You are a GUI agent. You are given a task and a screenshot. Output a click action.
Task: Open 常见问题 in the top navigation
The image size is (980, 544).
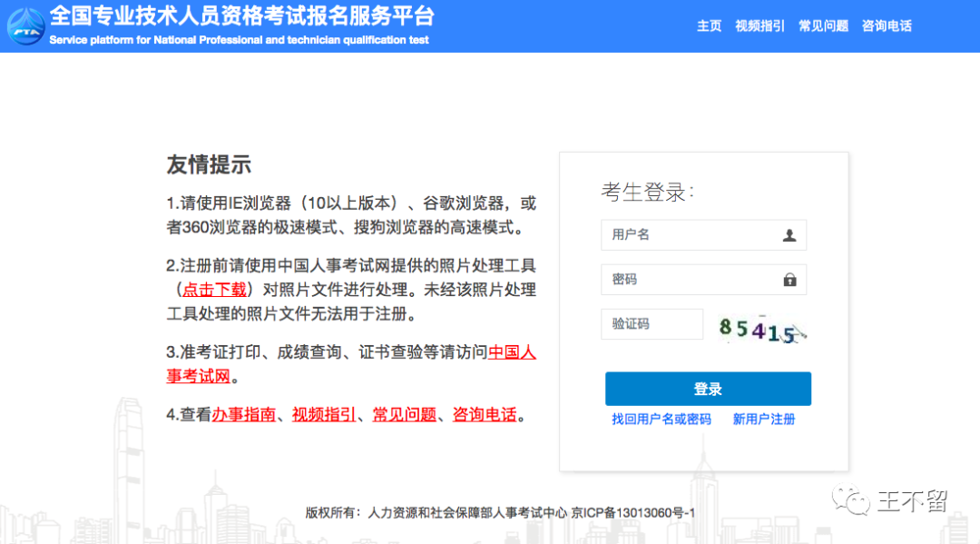point(823,26)
